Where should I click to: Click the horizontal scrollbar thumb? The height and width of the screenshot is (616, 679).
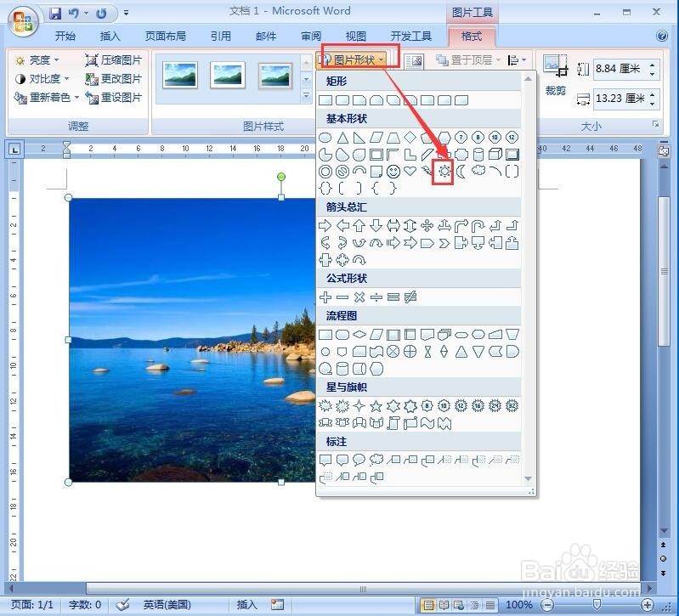[x=363, y=589]
